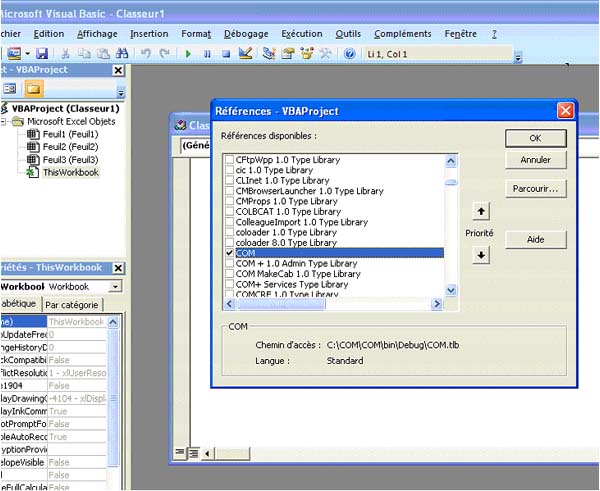Check the COLBCAT 1.0 Type Library box
The width and height of the screenshot is (600, 491).
tap(229, 211)
